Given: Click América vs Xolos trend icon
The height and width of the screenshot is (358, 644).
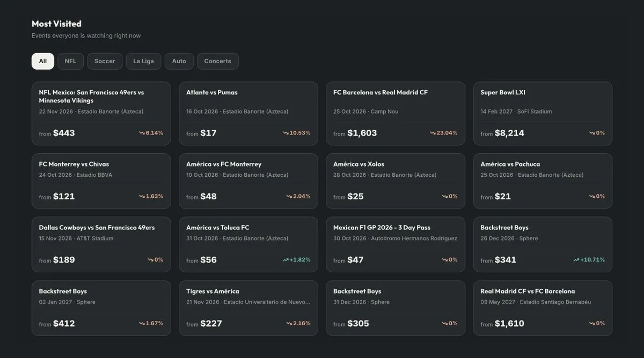Looking at the screenshot, I should 444,196.
